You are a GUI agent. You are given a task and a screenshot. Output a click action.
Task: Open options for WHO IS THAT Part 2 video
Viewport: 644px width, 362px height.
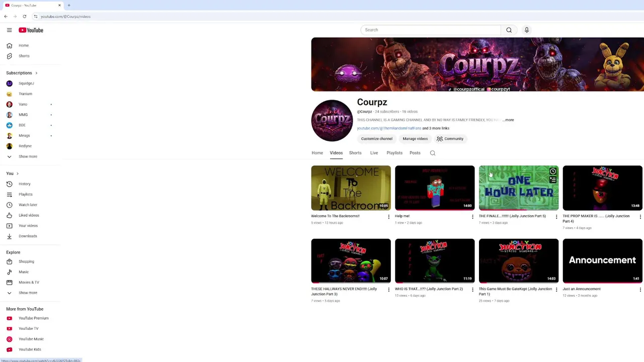472,290
